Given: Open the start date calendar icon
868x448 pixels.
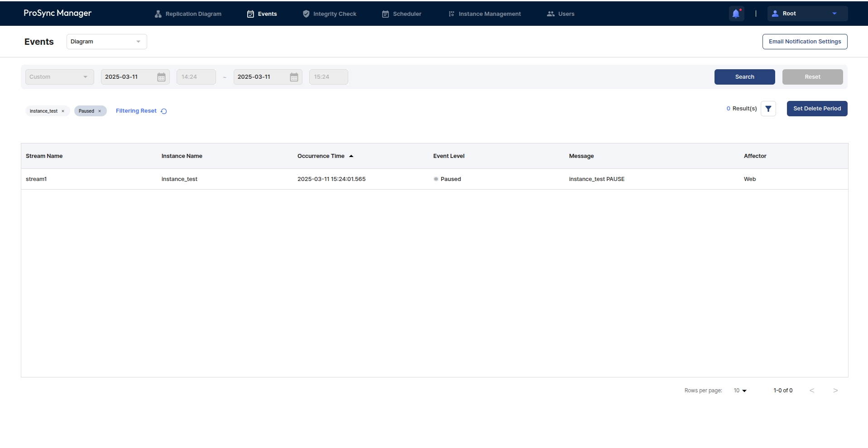Looking at the screenshot, I should (x=161, y=77).
